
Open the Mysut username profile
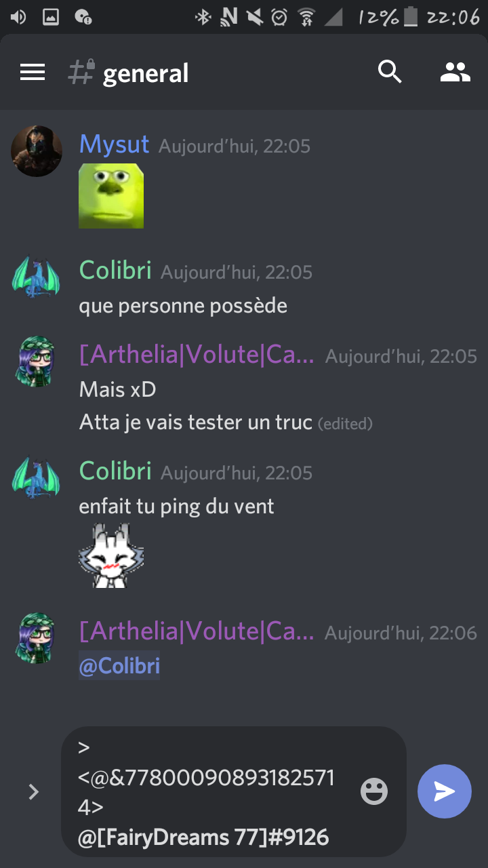[x=115, y=144]
